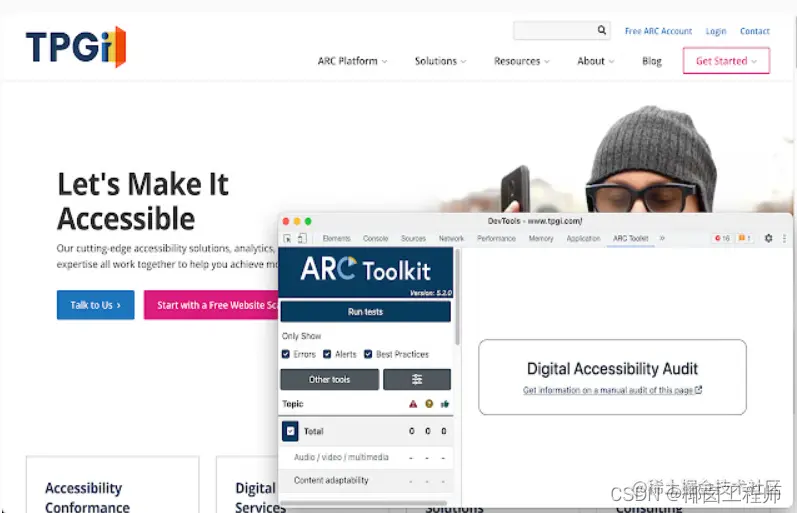Toggle the DevTools device toolbar icon

(302, 238)
